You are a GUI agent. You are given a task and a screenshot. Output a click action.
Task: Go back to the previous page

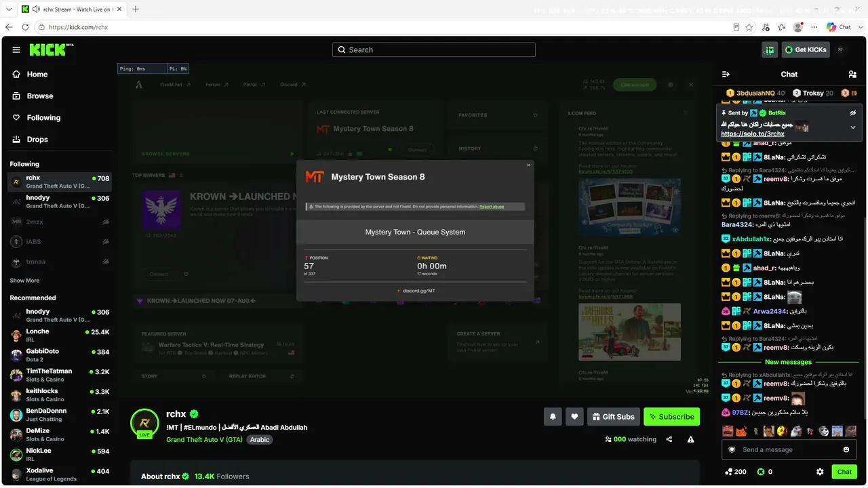coord(9,27)
